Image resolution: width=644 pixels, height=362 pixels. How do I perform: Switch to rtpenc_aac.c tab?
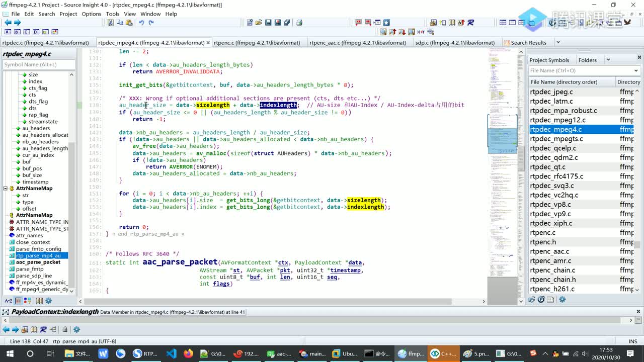point(358,43)
